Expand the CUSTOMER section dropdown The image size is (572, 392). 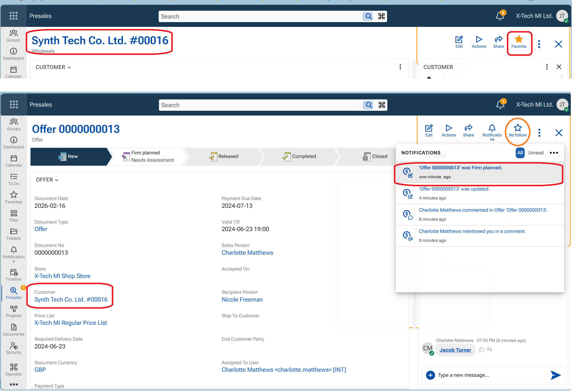tap(53, 67)
